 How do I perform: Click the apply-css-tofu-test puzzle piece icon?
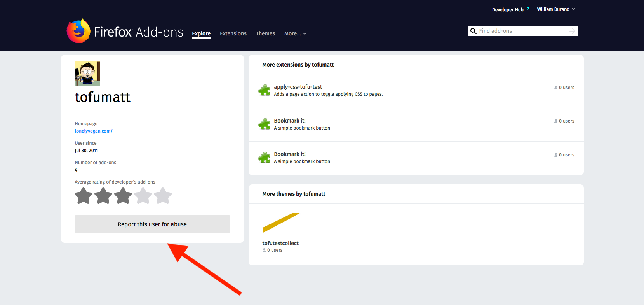coord(265,90)
